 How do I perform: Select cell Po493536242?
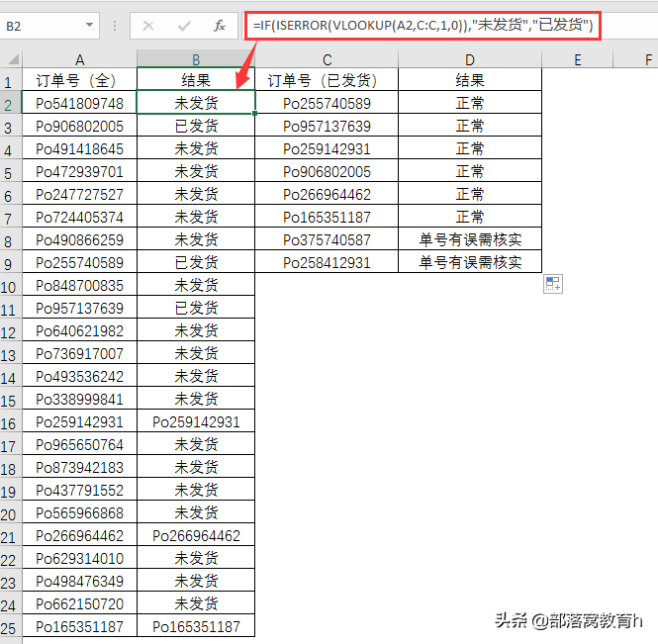pos(79,376)
